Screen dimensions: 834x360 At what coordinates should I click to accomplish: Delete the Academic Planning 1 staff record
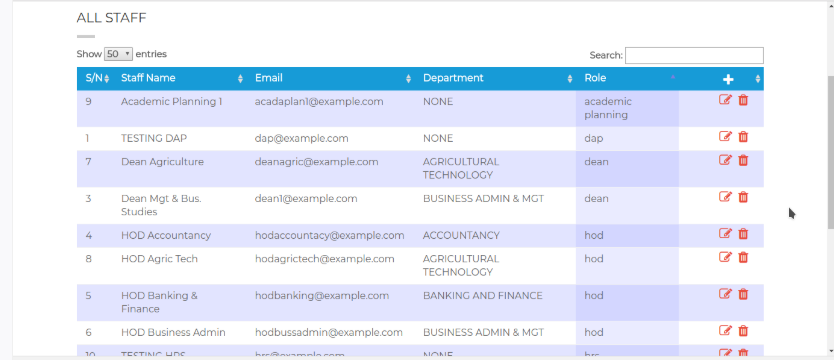point(744,100)
